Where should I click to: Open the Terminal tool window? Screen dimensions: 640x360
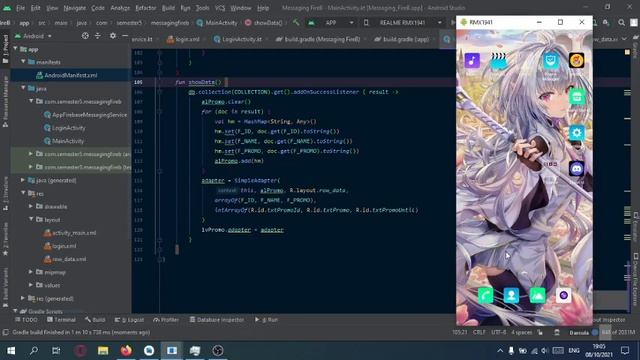61,320
